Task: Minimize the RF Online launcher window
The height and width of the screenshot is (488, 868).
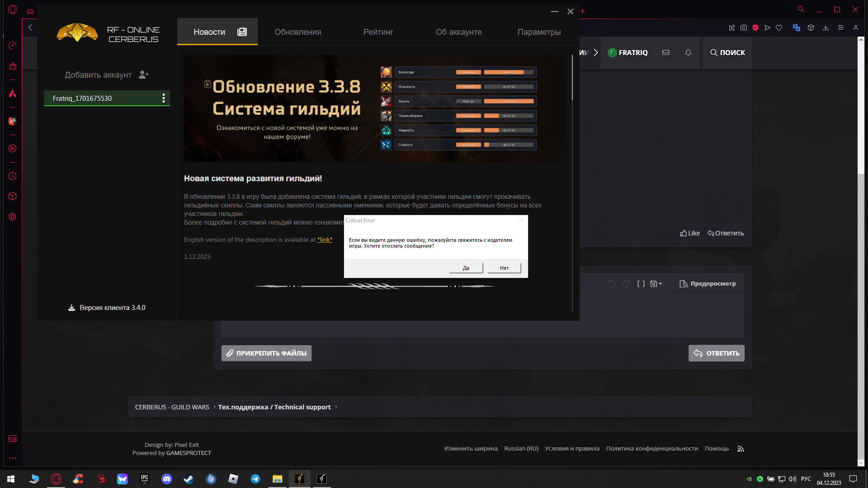Action: tap(555, 11)
